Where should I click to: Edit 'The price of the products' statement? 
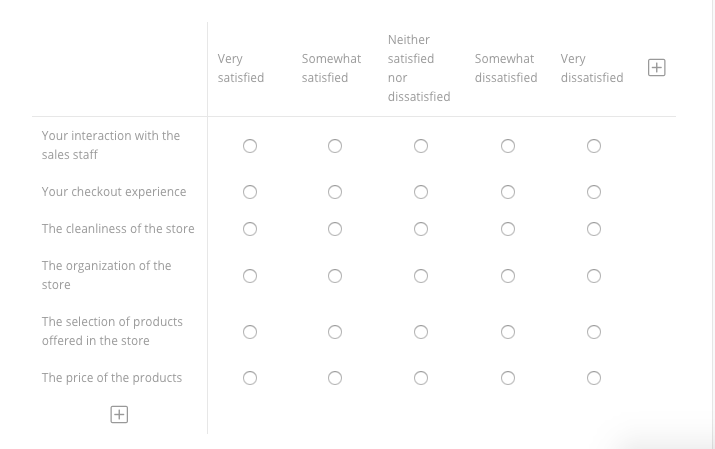click(112, 378)
